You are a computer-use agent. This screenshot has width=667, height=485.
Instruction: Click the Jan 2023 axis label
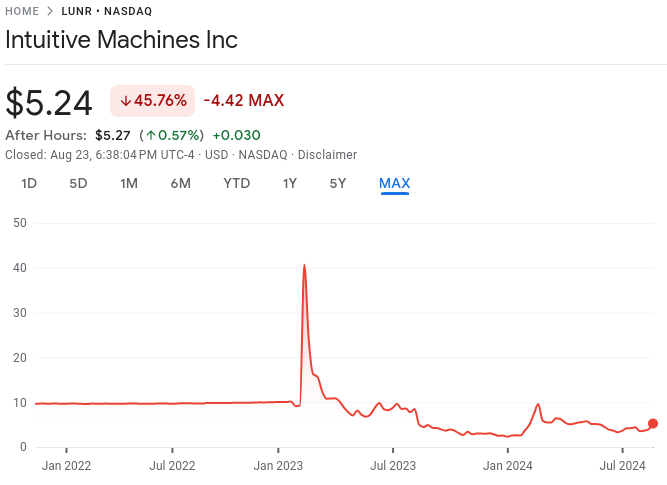[278, 465]
